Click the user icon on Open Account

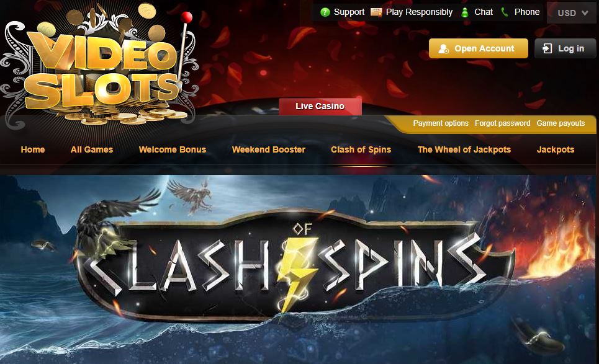pyautogui.click(x=444, y=49)
